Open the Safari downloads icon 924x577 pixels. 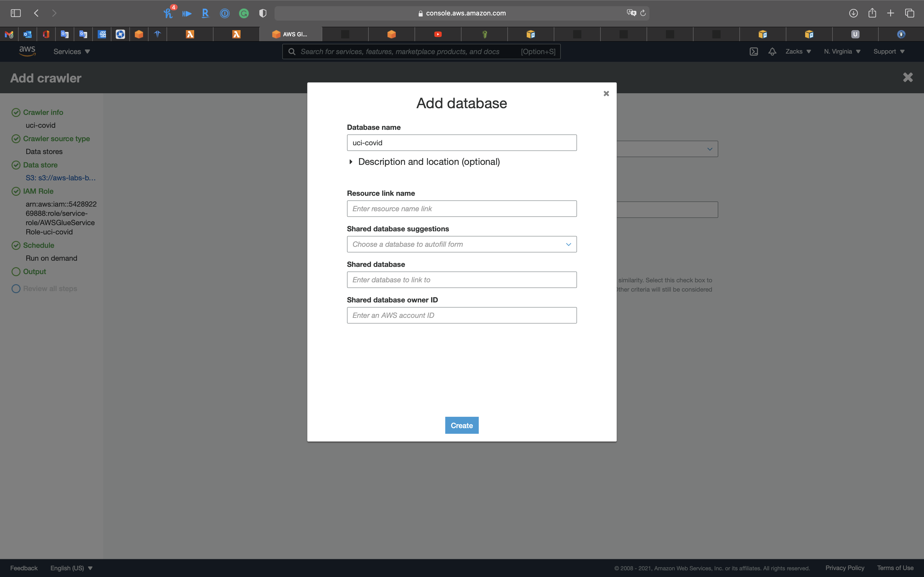853,13
